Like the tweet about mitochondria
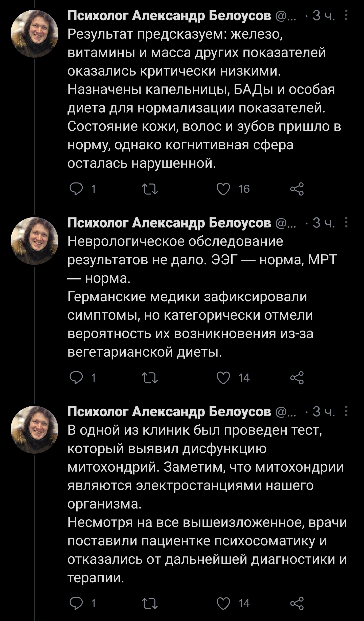 (x=224, y=604)
